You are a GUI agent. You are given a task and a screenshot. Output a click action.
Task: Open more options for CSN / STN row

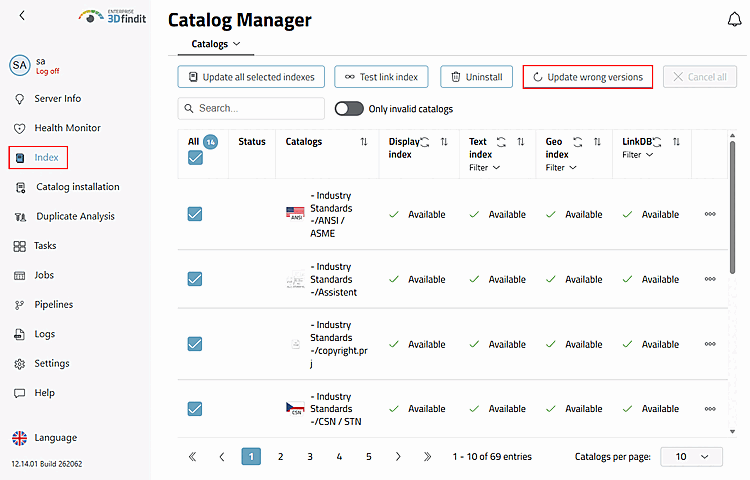tap(710, 409)
